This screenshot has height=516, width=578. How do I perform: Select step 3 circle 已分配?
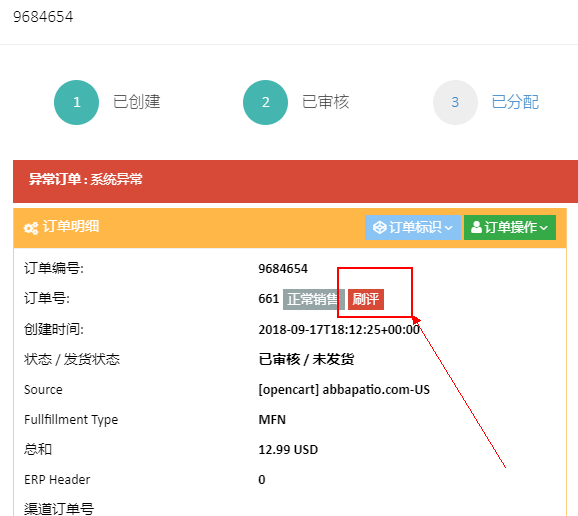click(x=455, y=102)
